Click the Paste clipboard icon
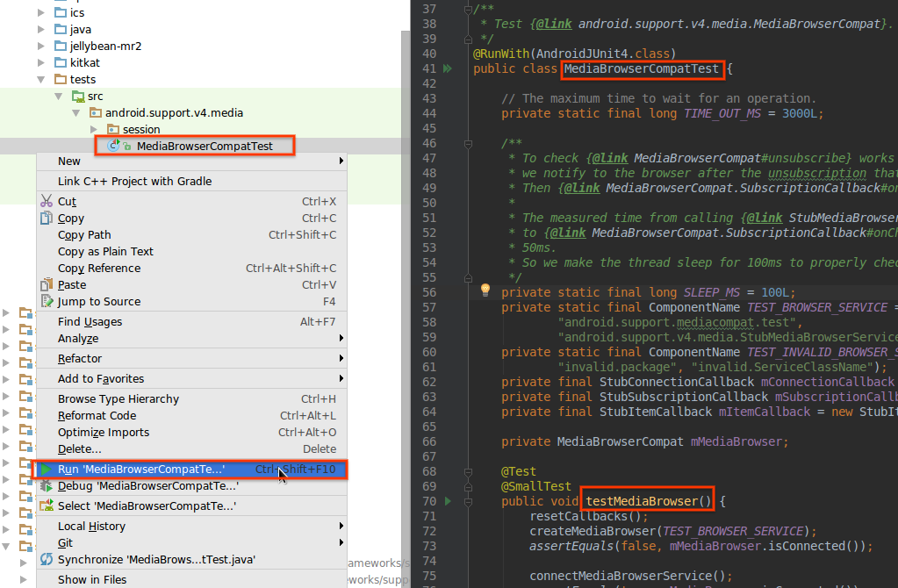 click(47, 285)
